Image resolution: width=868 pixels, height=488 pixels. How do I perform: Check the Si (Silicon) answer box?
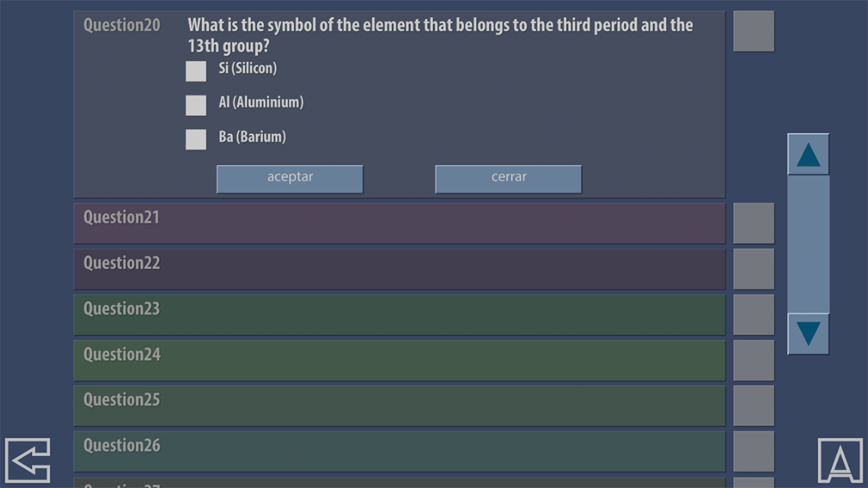(x=196, y=71)
